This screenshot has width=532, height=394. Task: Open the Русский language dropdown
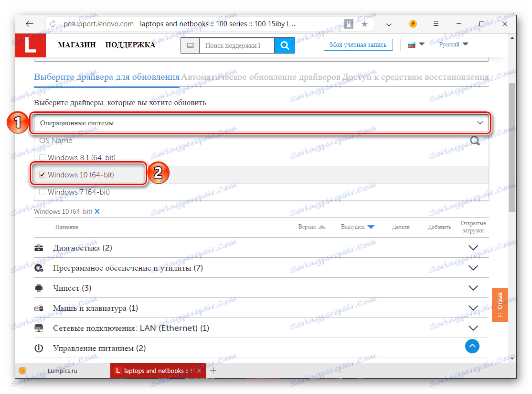pyautogui.click(x=453, y=44)
